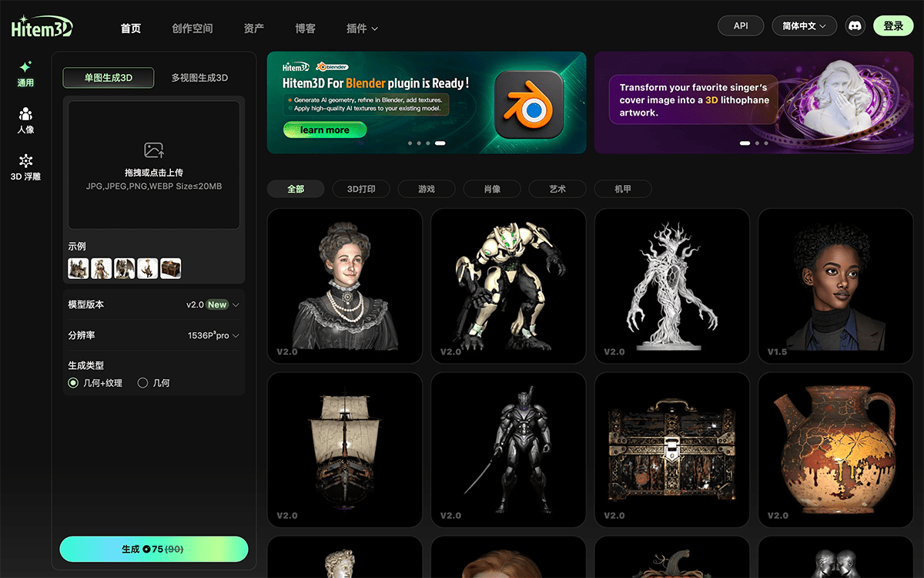Select the 几何 only radio option

pyautogui.click(x=142, y=383)
